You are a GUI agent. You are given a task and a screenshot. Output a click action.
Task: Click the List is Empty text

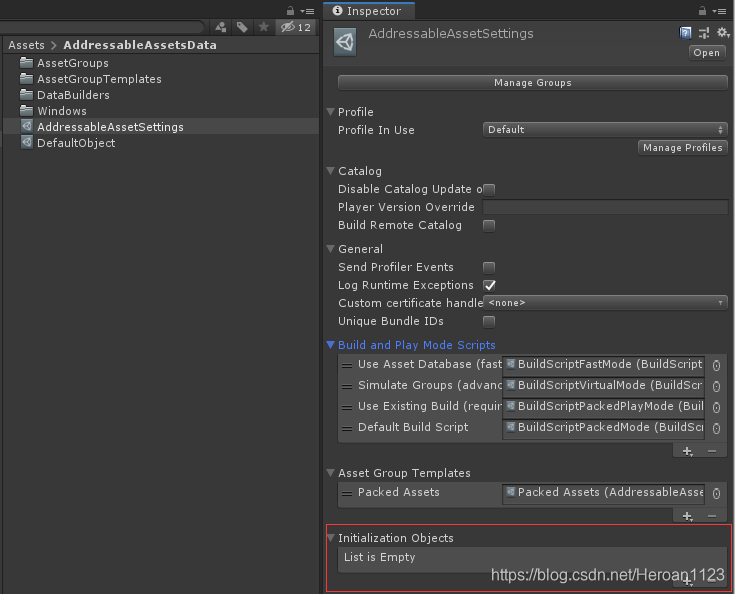(380, 557)
